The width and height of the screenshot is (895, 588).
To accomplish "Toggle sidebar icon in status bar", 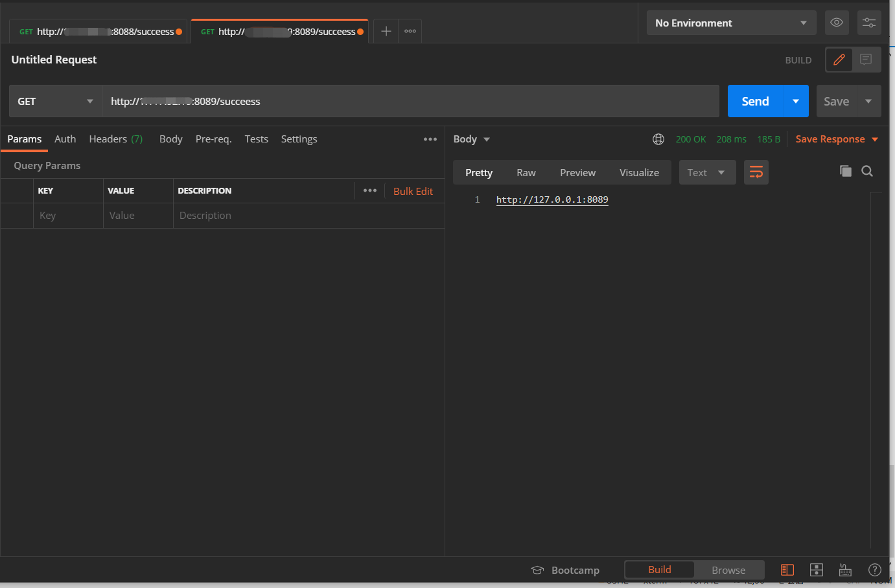I will click(x=787, y=570).
